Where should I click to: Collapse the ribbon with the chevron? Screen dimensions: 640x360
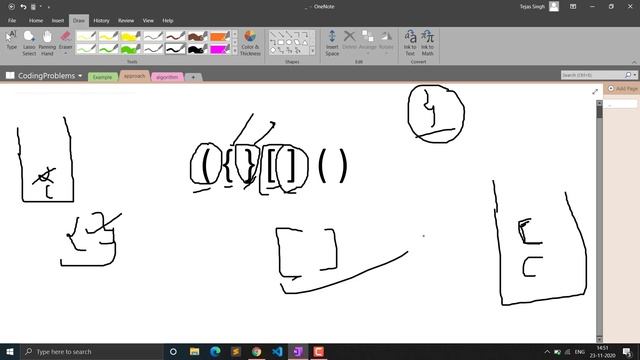pyautogui.click(x=634, y=62)
